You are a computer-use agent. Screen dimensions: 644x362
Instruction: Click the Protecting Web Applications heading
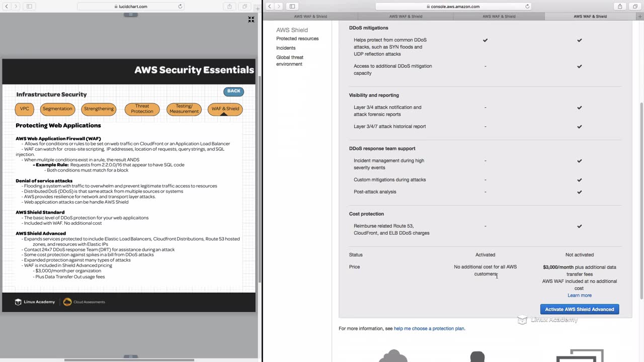click(x=58, y=126)
